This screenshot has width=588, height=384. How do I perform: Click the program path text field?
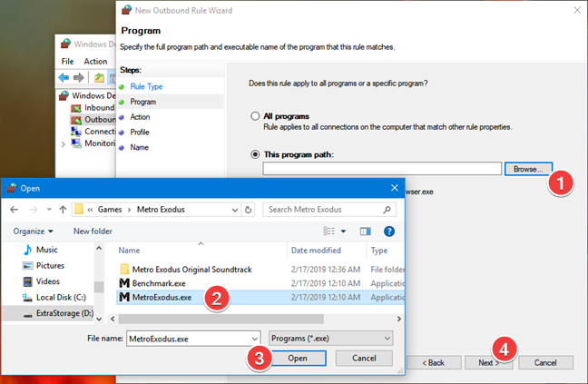pyautogui.click(x=382, y=168)
